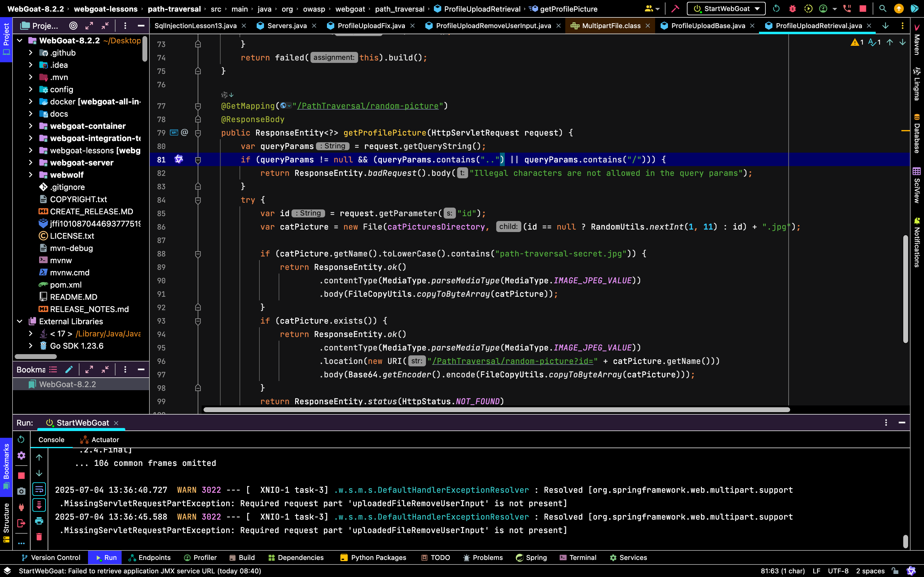924x577 pixels.
Task: Rerun StartWebGoat from the Run panel
Action: click(21, 439)
